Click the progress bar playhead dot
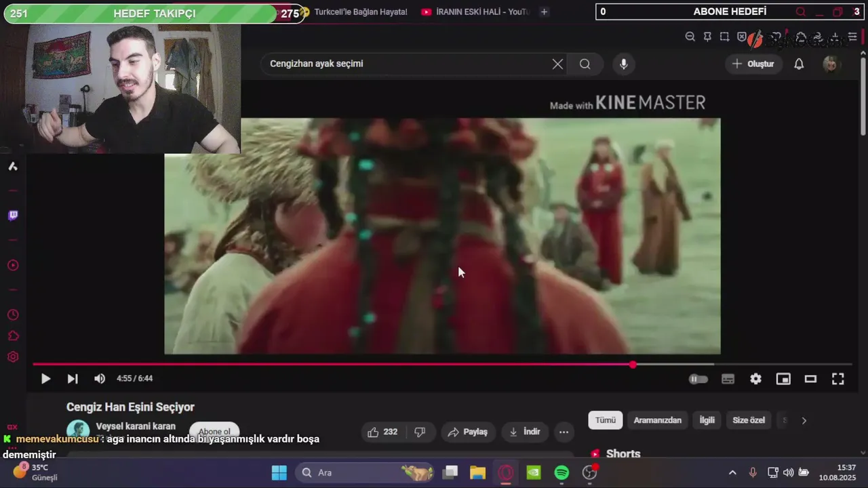The height and width of the screenshot is (488, 868). pyautogui.click(x=633, y=365)
